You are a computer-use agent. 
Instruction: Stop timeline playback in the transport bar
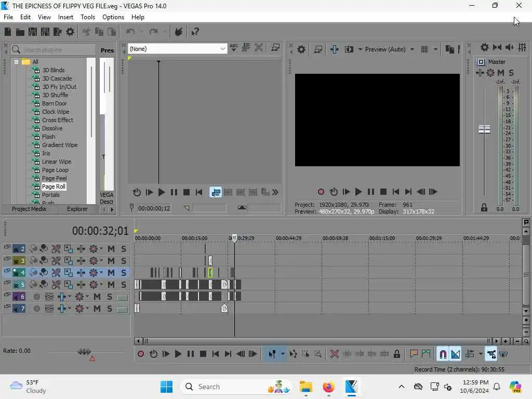(203, 354)
